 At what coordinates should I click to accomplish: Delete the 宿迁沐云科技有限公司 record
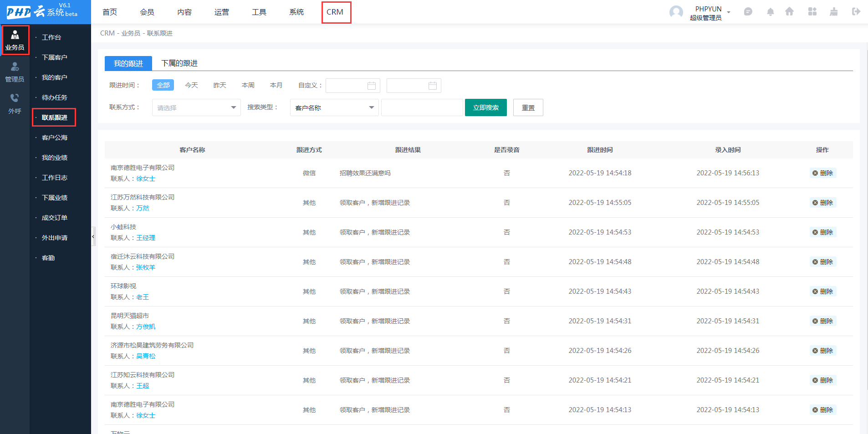click(x=822, y=262)
